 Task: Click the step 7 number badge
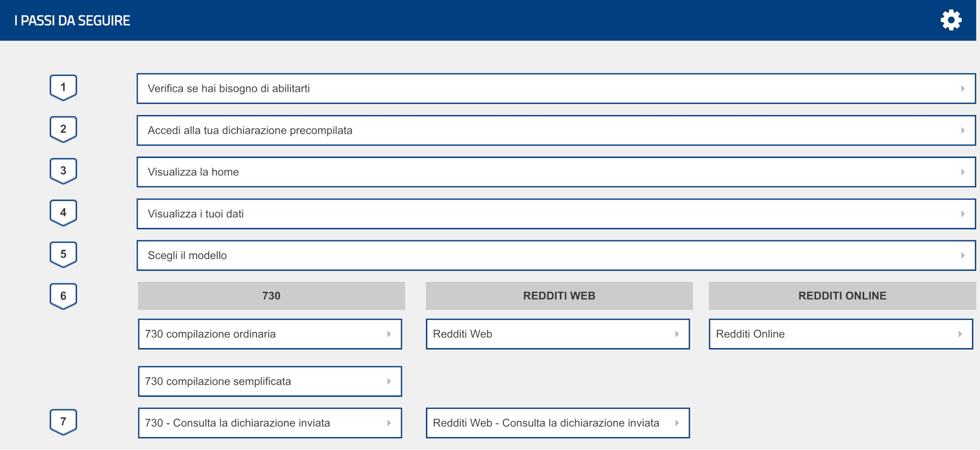tap(63, 422)
